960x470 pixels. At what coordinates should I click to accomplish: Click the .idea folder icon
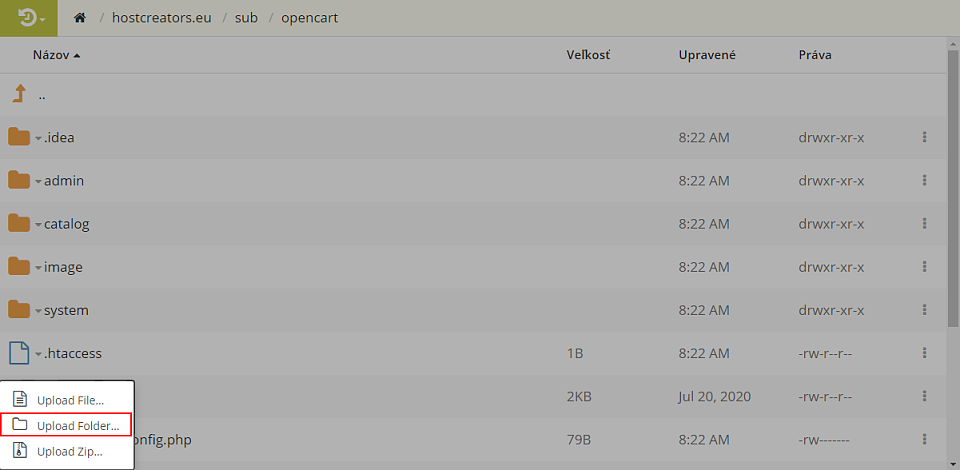[x=19, y=137]
